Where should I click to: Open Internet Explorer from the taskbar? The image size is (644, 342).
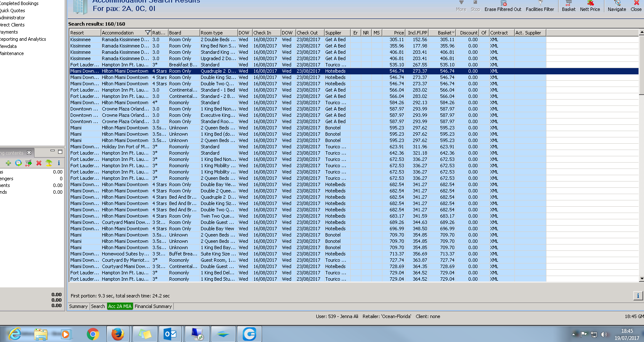(15, 334)
